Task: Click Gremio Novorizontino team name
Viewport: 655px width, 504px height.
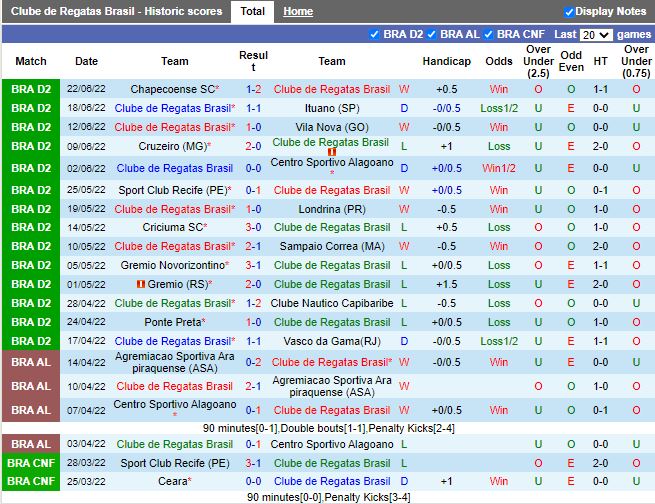Action: 173,265
